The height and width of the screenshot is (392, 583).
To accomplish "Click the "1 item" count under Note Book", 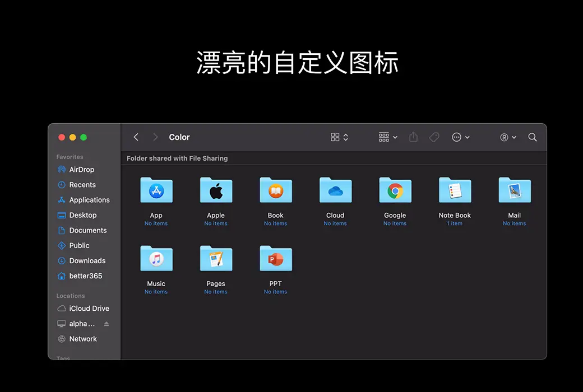I will tap(455, 223).
